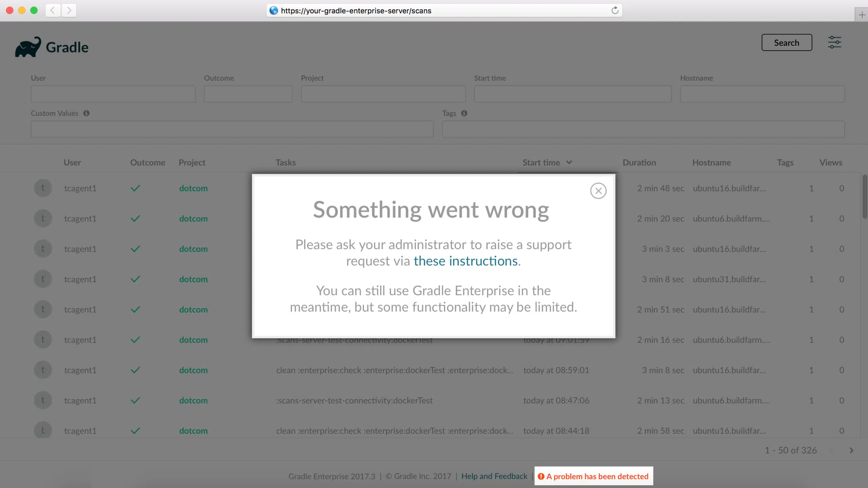The width and height of the screenshot is (868, 488).
Task: Click the success checkmark in the 08:47:06 row
Action: coord(135,400)
